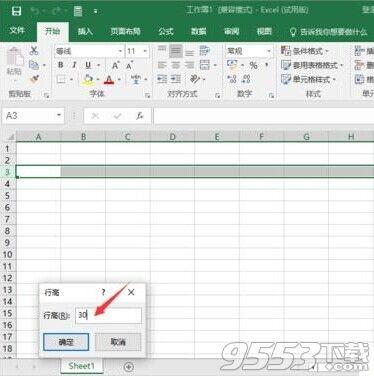
Task: Click 取消 (Cancel) in row height dialog
Action: pos(118,342)
